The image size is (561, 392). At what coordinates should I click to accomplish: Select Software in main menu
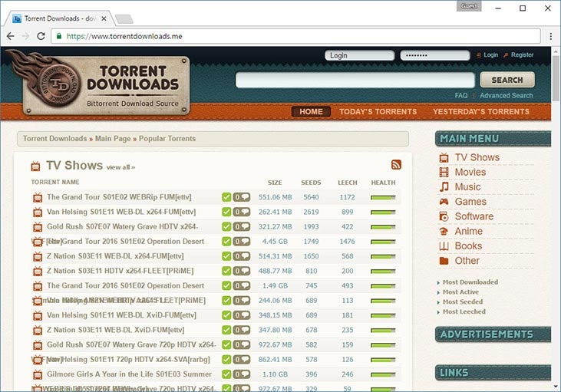click(x=474, y=216)
